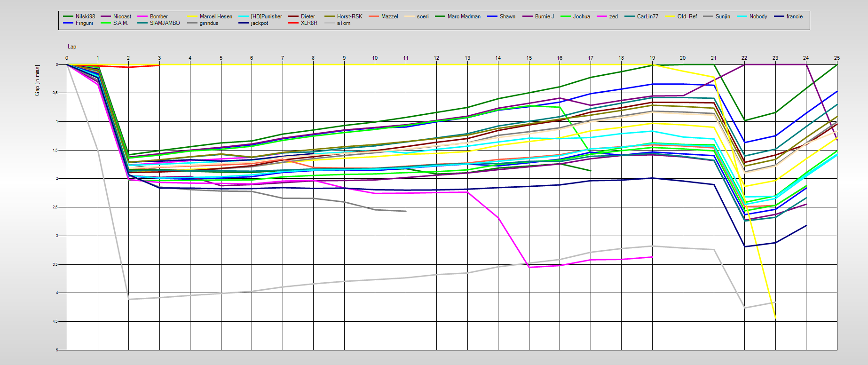This screenshot has width=868, height=365.
Task: Click the red XLR8R legend color line
Action: click(293, 23)
